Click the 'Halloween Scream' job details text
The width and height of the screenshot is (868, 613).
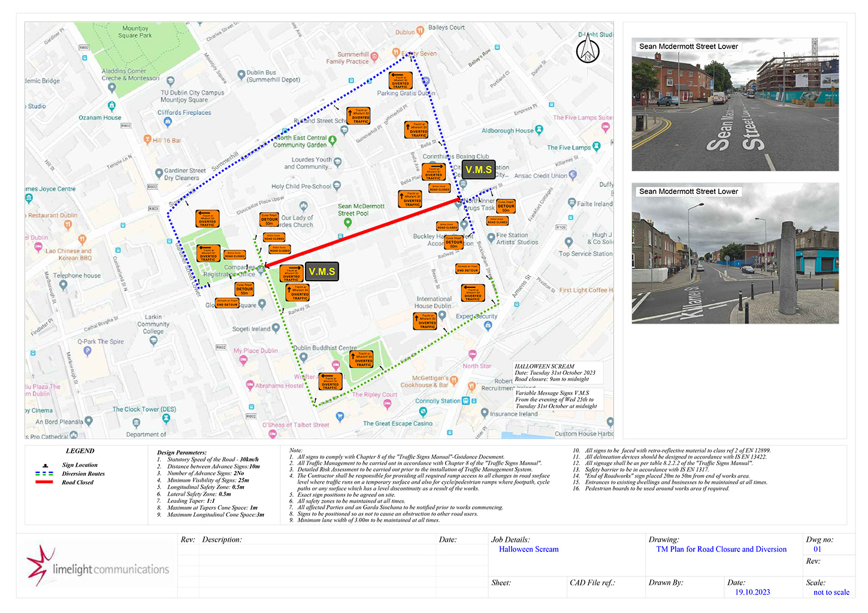[529, 550]
